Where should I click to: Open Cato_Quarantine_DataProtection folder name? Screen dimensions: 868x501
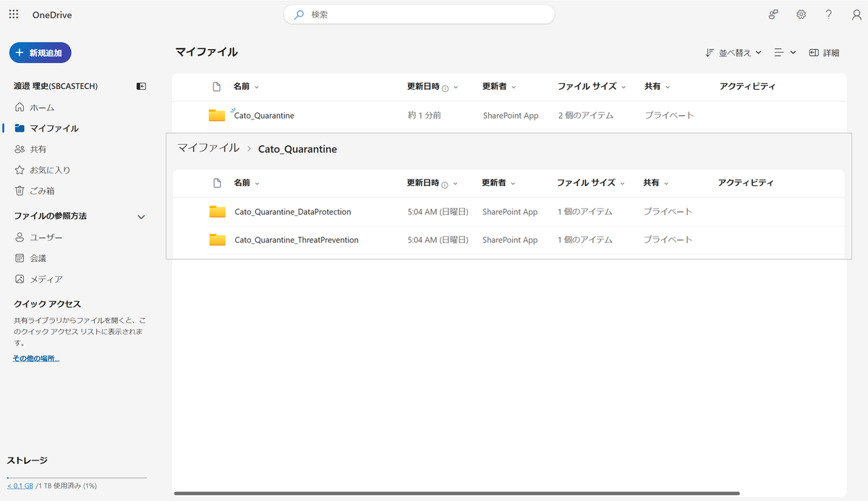[x=293, y=212]
